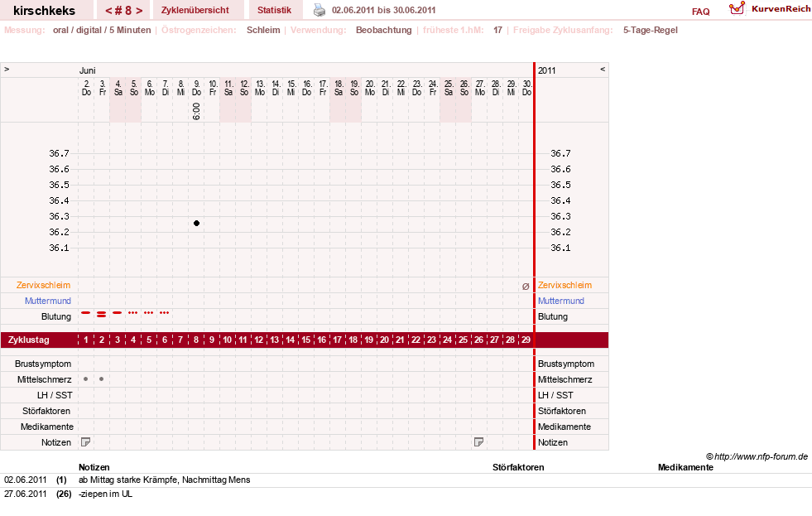This screenshot has height=516, width=812.
Task: Click the left Medikamente row label
Action: point(47,427)
